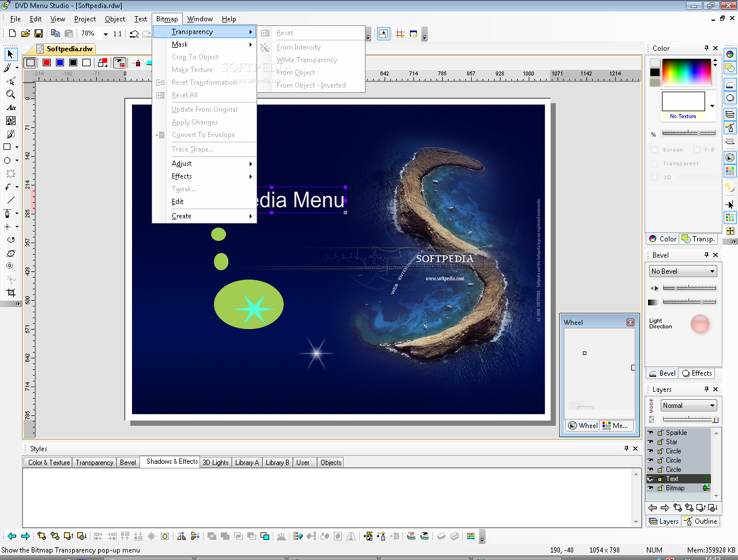
Task: Open the Effects tab in Bevel panel
Action: pos(697,373)
